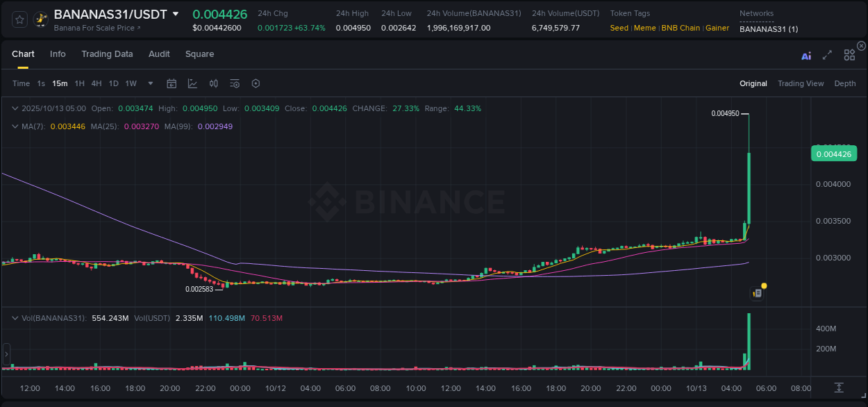Toggle the OHLC candle display option
This screenshot has height=407, width=868.
[x=213, y=83]
